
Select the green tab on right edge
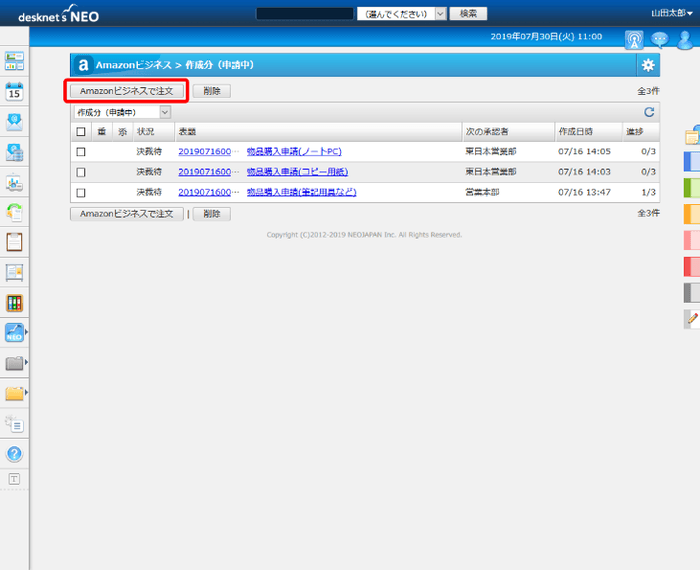click(x=691, y=187)
